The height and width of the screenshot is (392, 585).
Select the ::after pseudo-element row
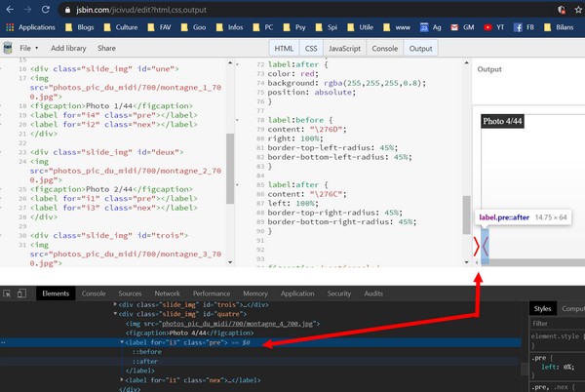[x=145, y=361]
